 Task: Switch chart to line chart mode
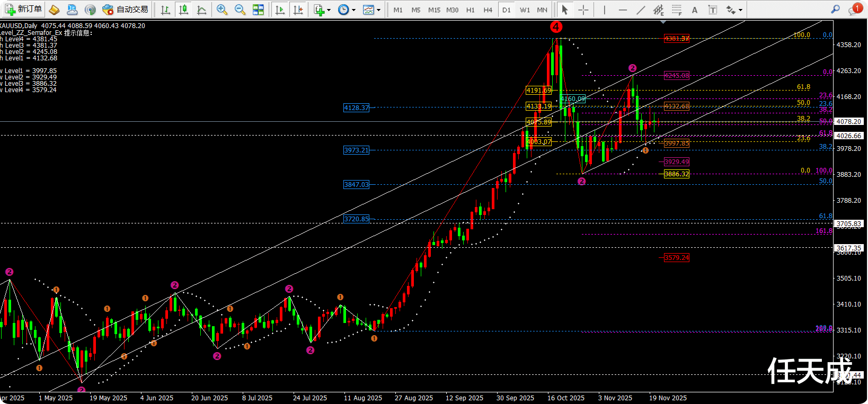coord(201,10)
